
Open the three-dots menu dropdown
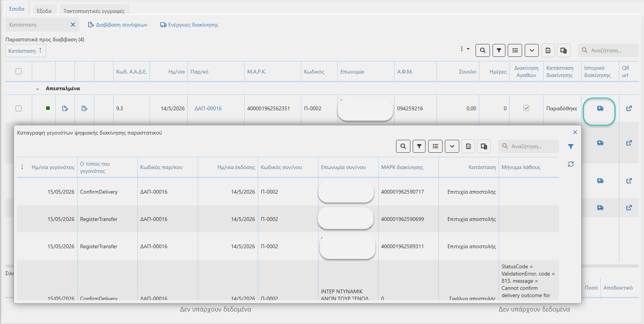click(x=465, y=49)
